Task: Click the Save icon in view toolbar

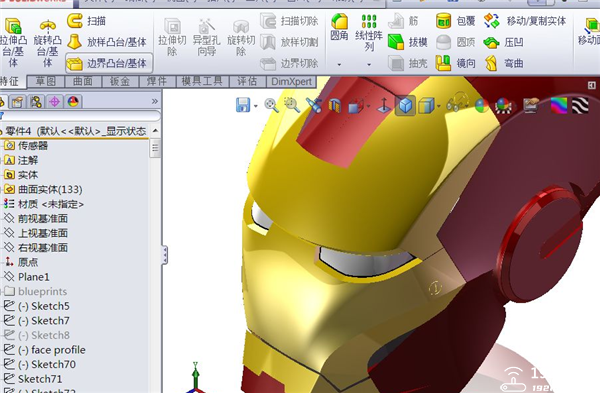Action: tap(243, 105)
